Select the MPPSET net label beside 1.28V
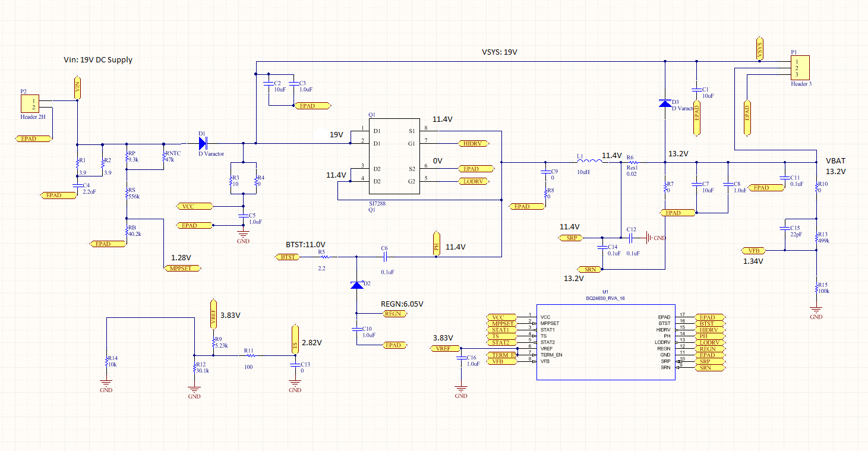868x451 pixels. point(182,269)
